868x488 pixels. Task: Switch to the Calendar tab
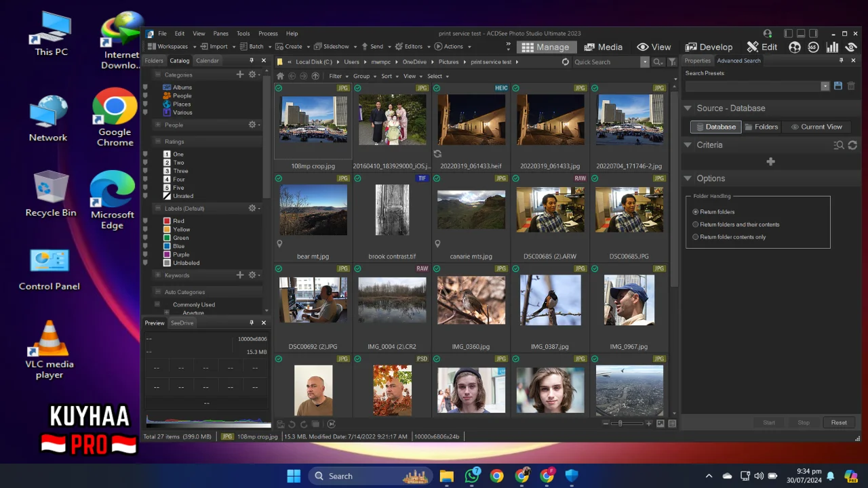click(208, 60)
